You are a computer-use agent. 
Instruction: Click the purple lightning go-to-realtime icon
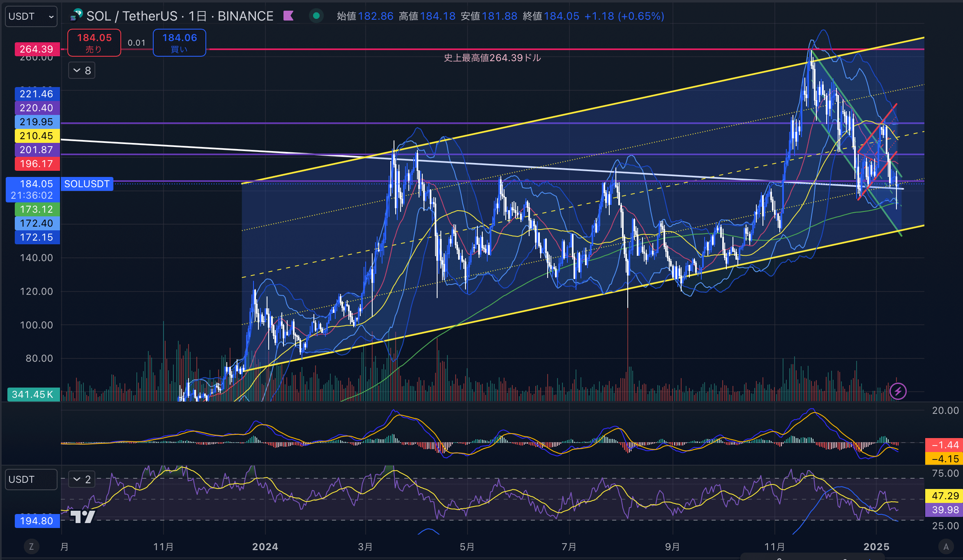coord(898,391)
